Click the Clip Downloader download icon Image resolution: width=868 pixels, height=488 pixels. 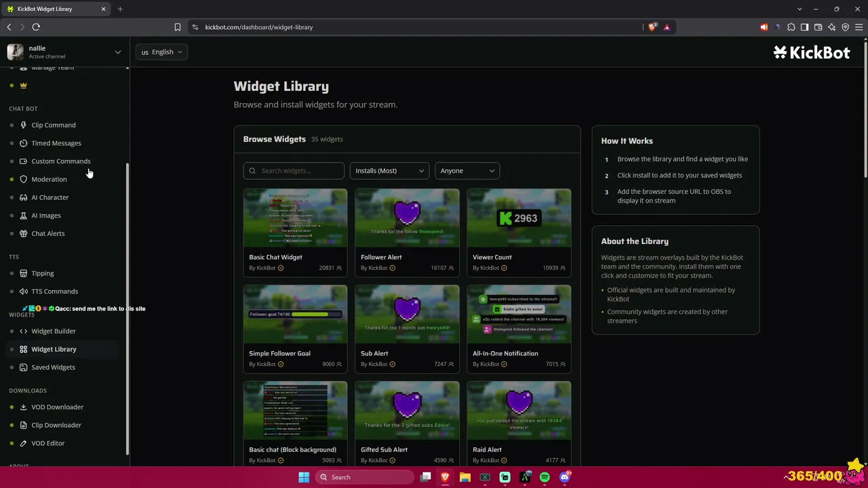point(24,425)
